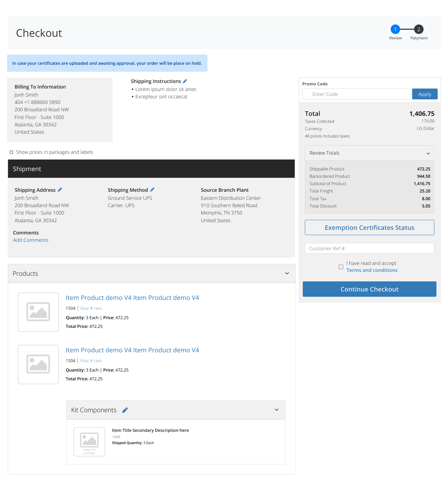Image resolution: width=448 pixels, height=485 pixels.
Task: Collapse the Kit Components chevron
Action: [x=276, y=410]
